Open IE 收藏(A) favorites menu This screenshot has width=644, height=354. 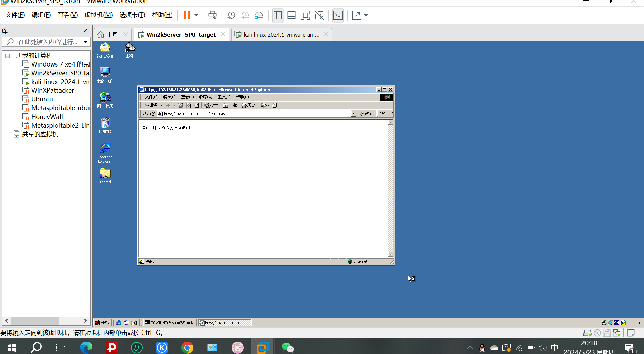click(205, 97)
